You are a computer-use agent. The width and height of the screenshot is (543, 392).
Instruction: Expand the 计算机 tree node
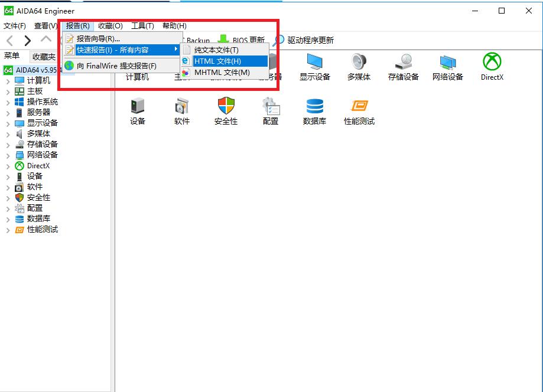[x=8, y=81]
